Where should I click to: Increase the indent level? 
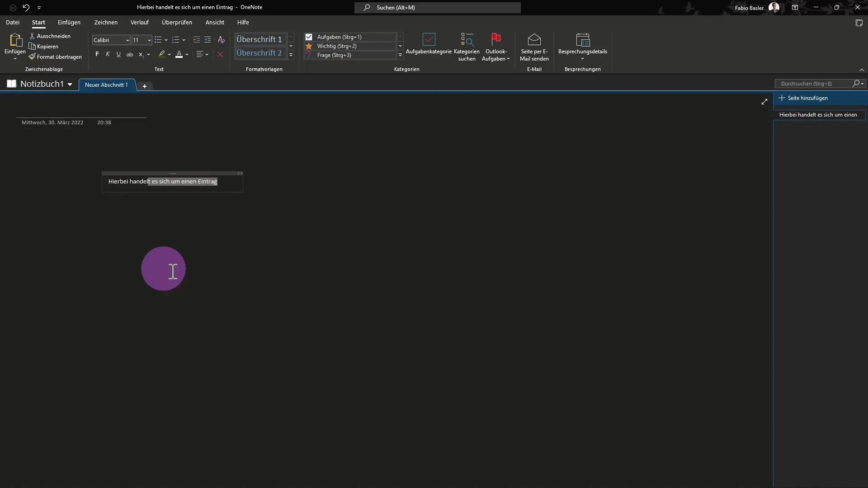point(208,40)
